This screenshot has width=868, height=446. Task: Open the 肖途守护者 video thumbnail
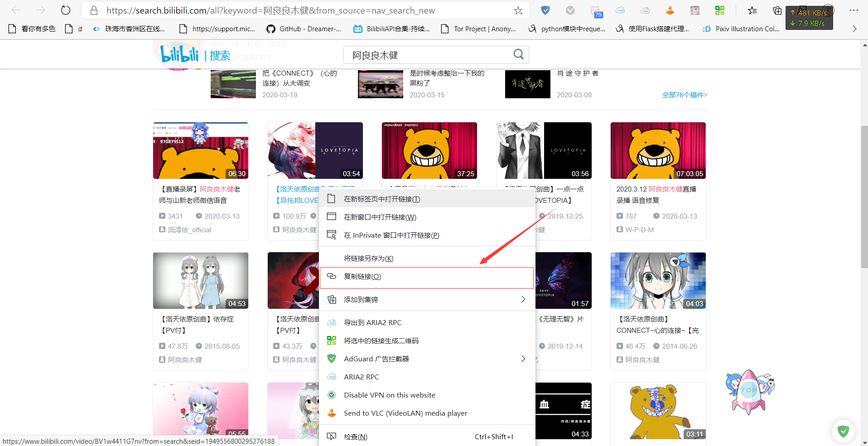pyautogui.click(x=528, y=84)
